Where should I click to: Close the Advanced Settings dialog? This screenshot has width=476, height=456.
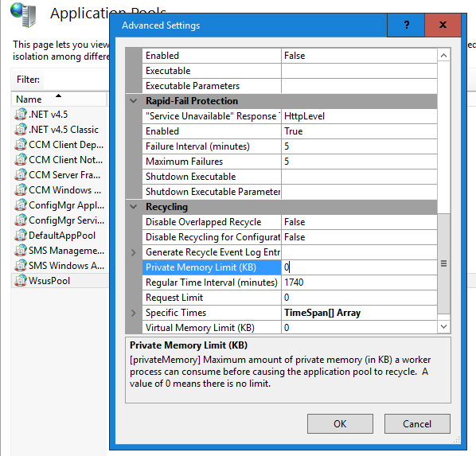pos(443,25)
